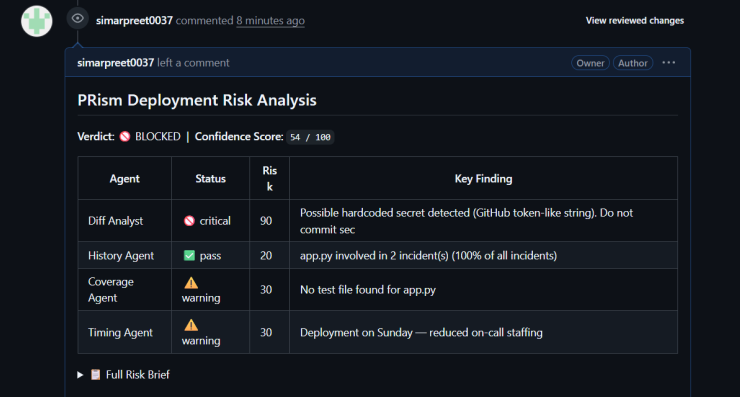This screenshot has height=397, width=740.
Task: Open simarpreet0037 profile link beside 'commented'
Action: click(x=134, y=20)
